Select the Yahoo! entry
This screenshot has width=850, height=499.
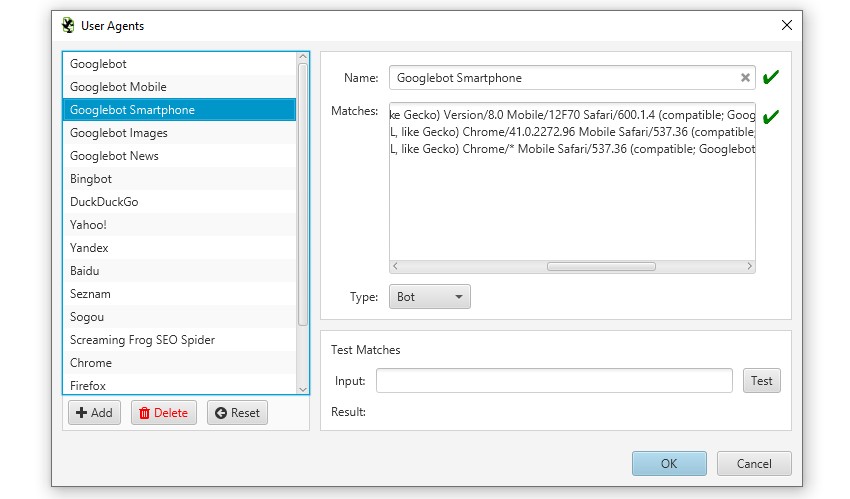(x=179, y=225)
